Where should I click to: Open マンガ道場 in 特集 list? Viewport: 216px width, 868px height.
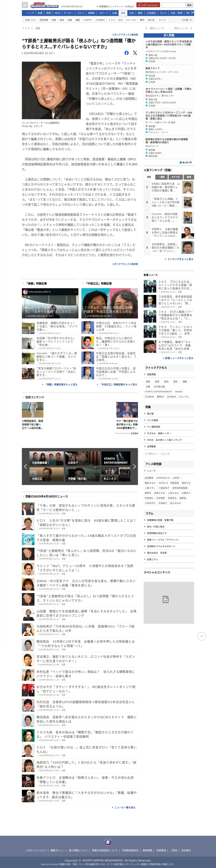pos(153,420)
